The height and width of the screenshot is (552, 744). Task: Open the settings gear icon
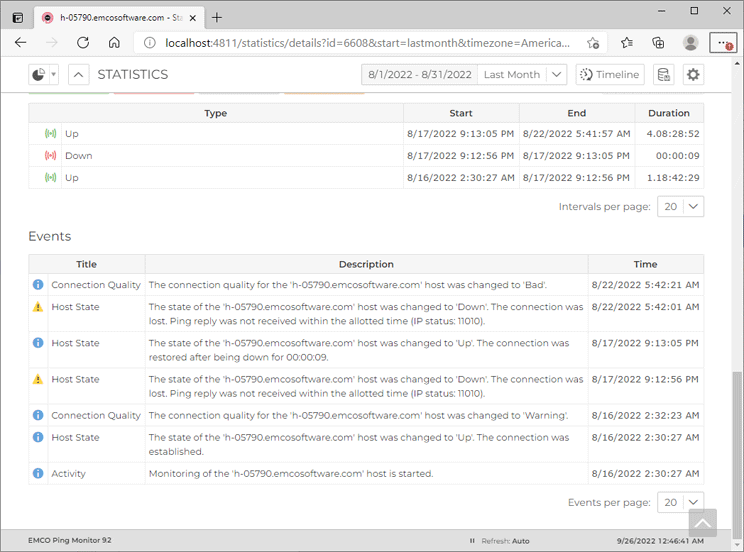[x=693, y=75]
